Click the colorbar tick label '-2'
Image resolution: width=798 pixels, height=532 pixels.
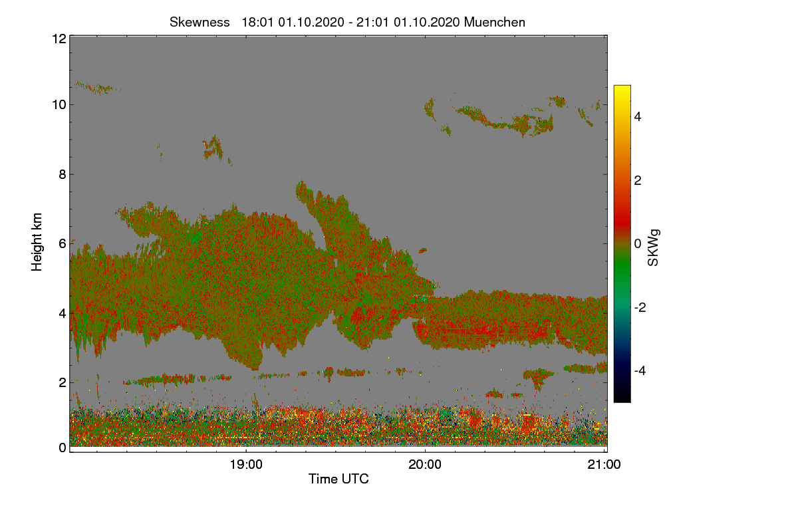coord(639,307)
